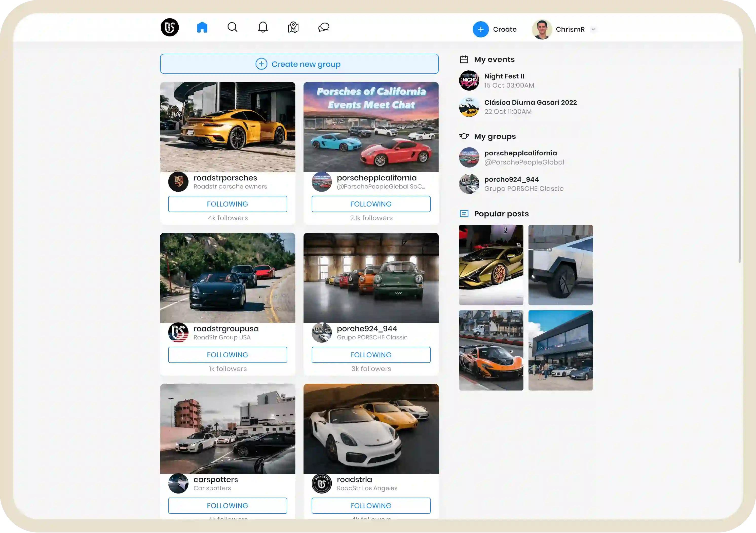Unfollow the roadstrgroupusa group

click(x=228, y=355)
